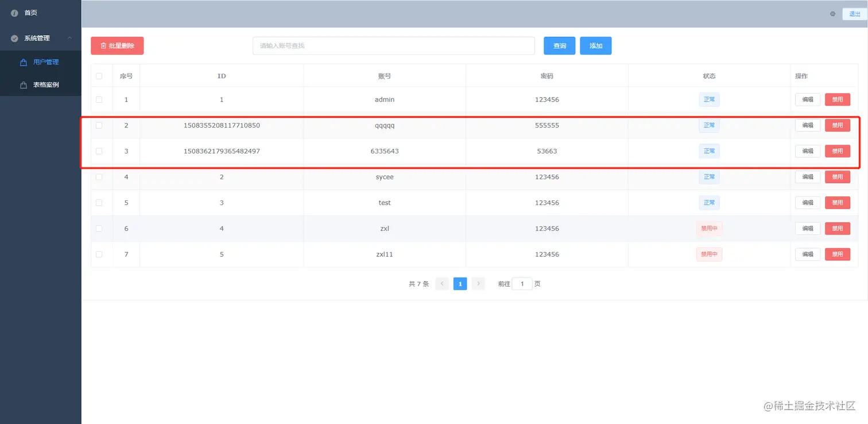
Task: Click 禁用 on the sycee row
Action: tap(838, 177)
